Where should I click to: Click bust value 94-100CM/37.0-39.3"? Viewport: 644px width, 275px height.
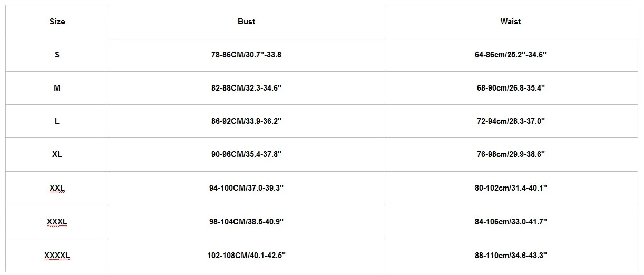[246, 188]
